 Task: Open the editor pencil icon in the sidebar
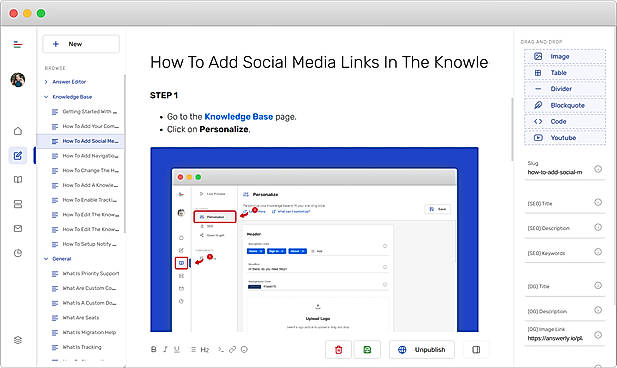[18, 155]
